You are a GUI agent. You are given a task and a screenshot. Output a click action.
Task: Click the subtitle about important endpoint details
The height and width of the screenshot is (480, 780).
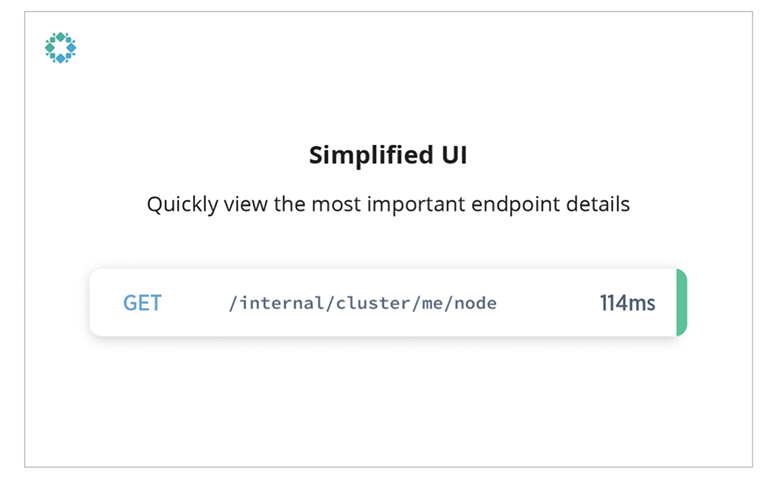388,204
